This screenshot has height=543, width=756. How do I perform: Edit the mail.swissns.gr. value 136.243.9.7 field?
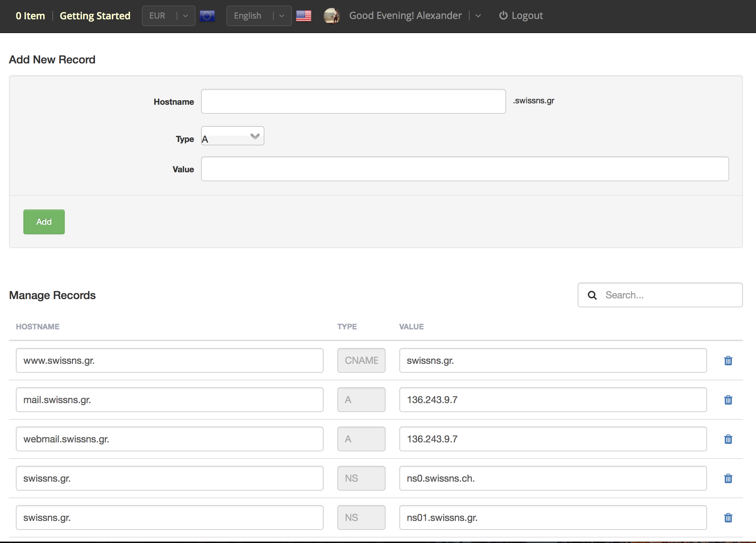(x=553, y=400)
